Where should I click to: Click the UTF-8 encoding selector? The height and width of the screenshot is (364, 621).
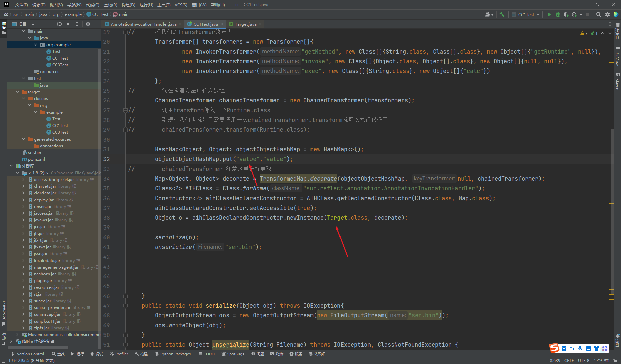pos(584,361)
